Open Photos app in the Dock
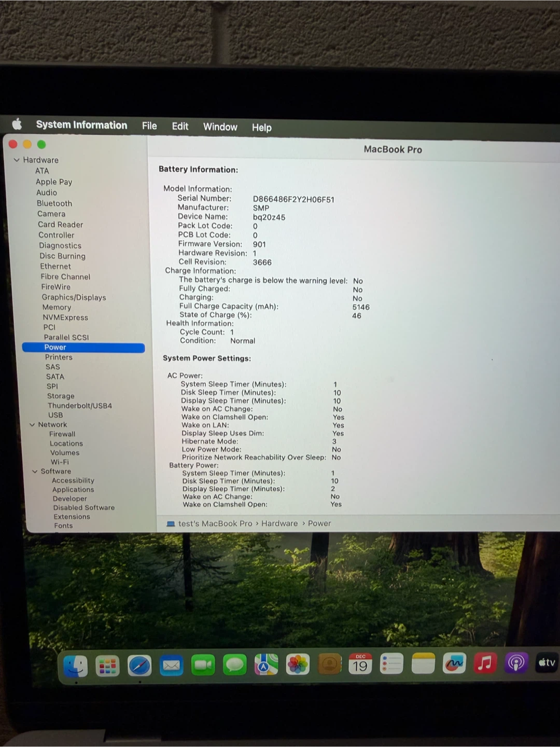560x747 pixels. pos(298,664)
